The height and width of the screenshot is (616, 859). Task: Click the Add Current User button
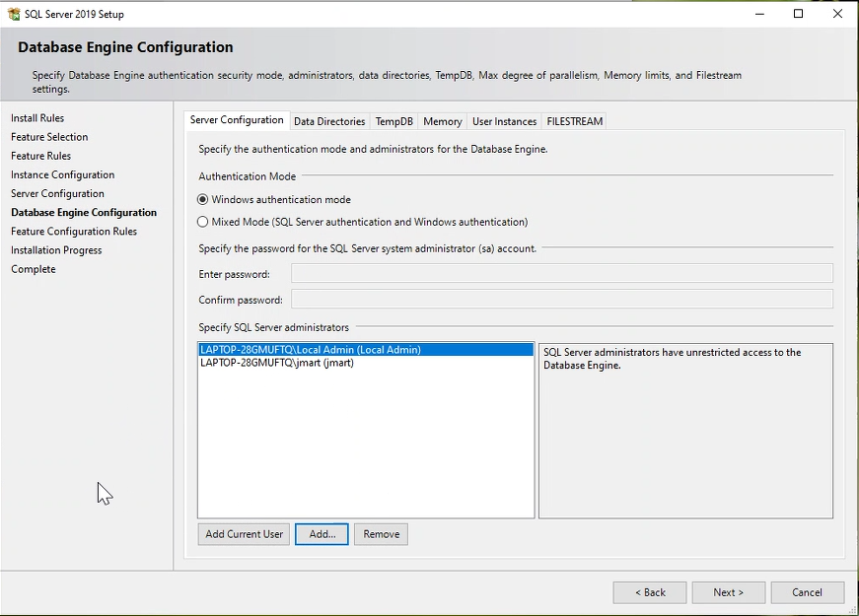coord(244,534)
